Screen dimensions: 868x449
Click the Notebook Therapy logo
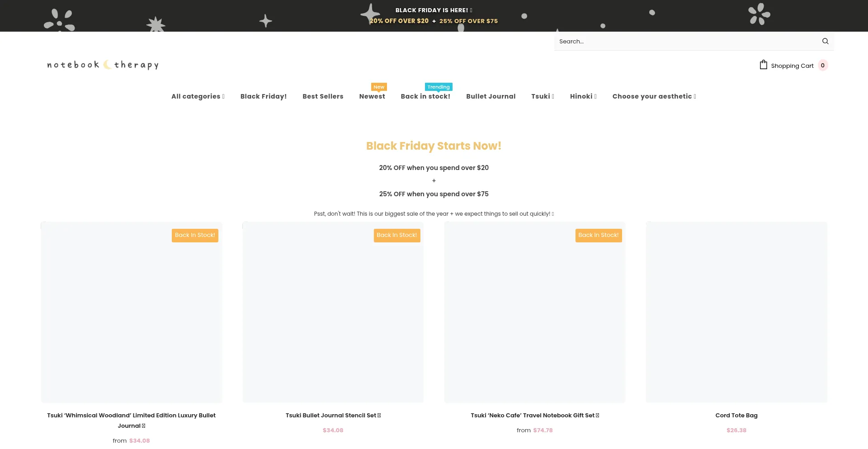click(x=103, y=65)
